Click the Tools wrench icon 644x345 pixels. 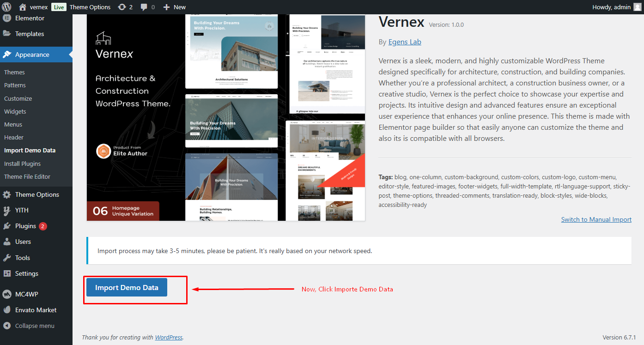pos(7,258)
